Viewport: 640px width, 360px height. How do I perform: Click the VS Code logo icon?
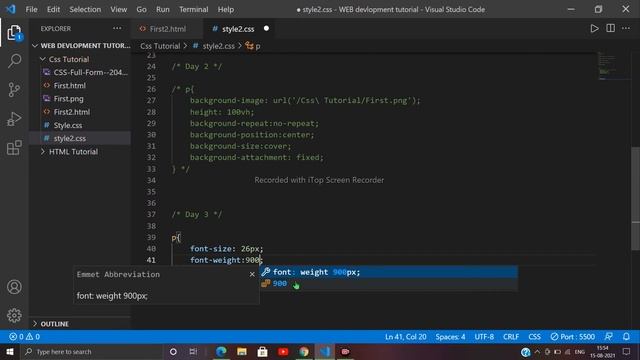11,9
